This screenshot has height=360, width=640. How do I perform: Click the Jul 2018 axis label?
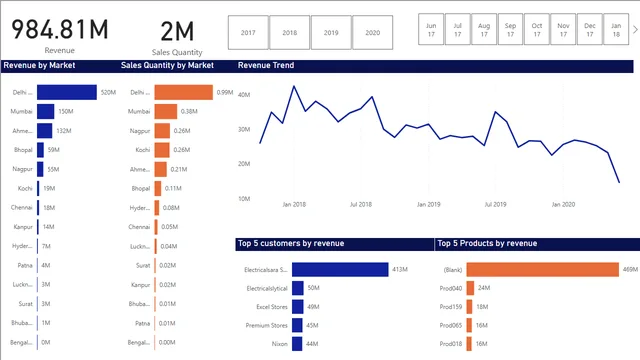tap(361, 204)
